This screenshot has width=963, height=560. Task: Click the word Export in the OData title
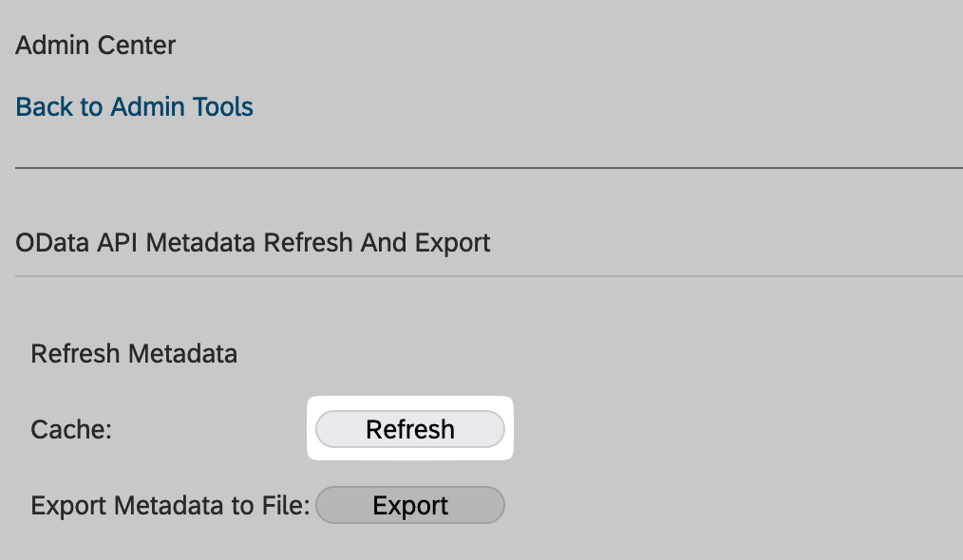[452, 243]
